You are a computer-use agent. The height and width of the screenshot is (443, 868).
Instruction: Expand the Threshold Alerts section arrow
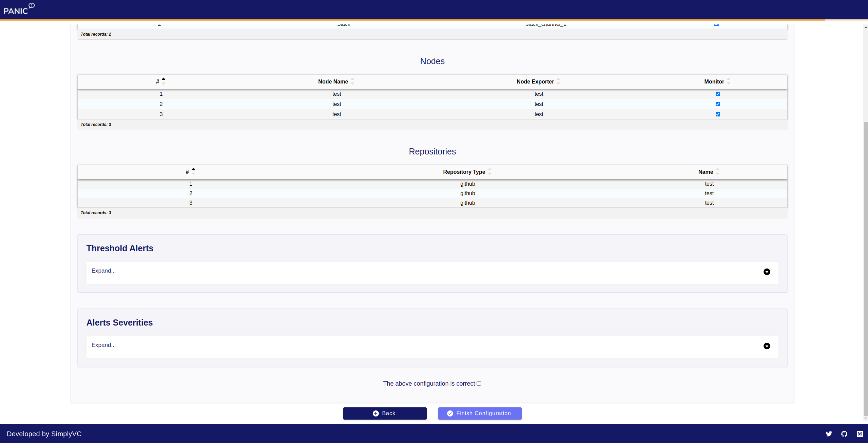tap(767, 272)
